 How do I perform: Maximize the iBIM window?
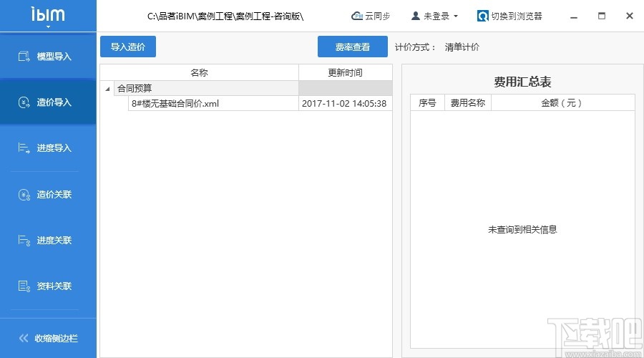pyautogui.click(x=602, y=16)
